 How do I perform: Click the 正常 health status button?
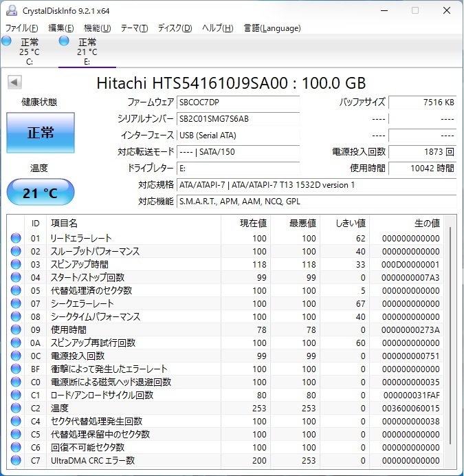41,133
